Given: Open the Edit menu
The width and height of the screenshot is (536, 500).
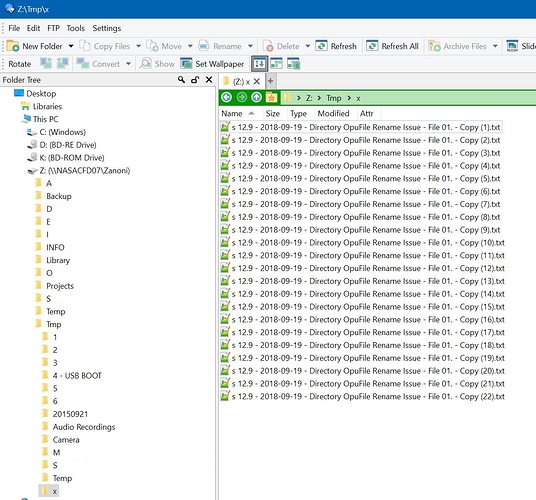Looking at the screenshot, I should click(x=34, y=28).
